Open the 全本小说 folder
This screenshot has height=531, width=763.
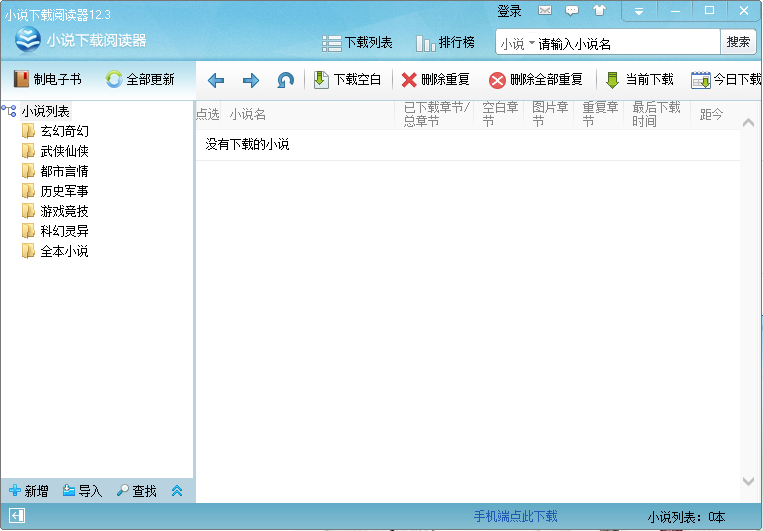click(55, 251)
